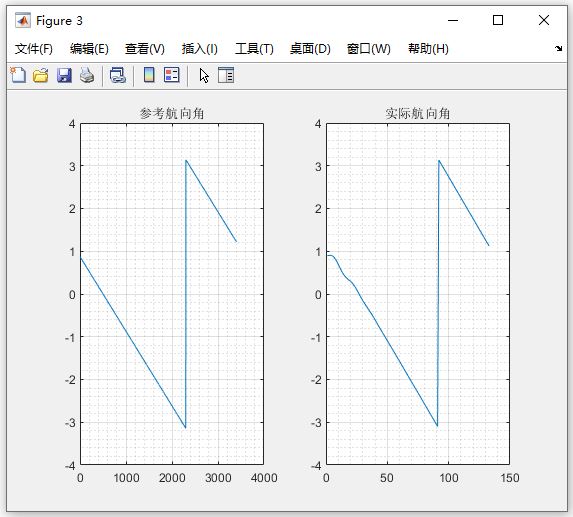Insert a colorbar from the toolbar
The image size is (573, 517).
click(x=149, y=75)
